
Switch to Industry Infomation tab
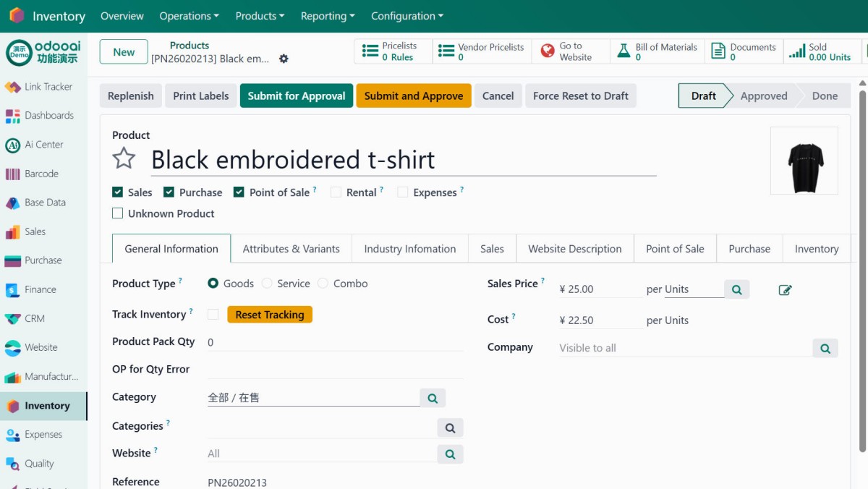410,249
